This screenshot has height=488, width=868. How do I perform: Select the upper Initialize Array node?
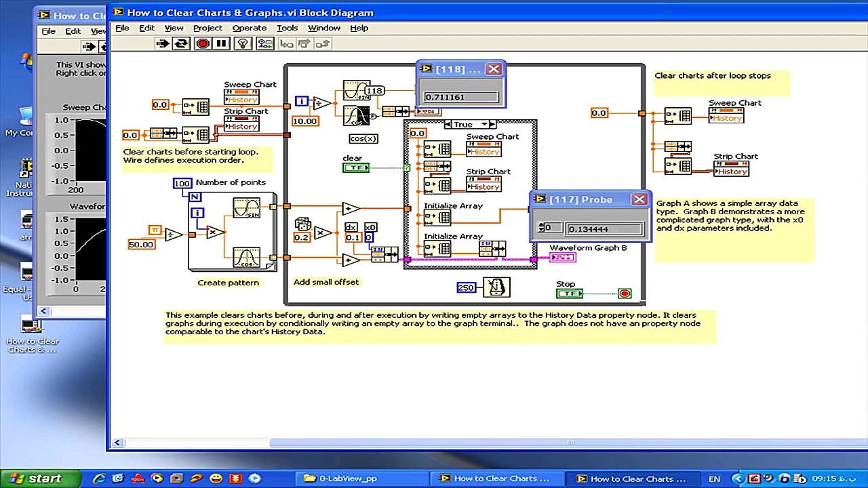[437, 218]
